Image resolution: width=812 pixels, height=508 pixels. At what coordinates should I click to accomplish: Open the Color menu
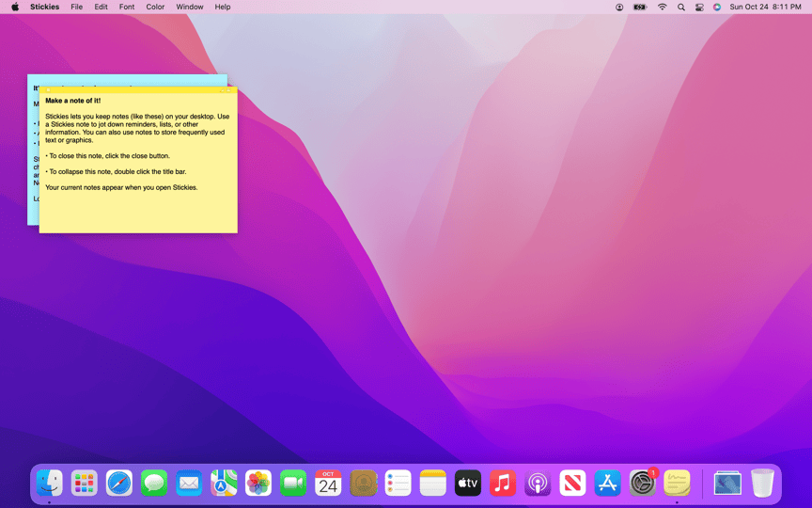coord(155,7)
